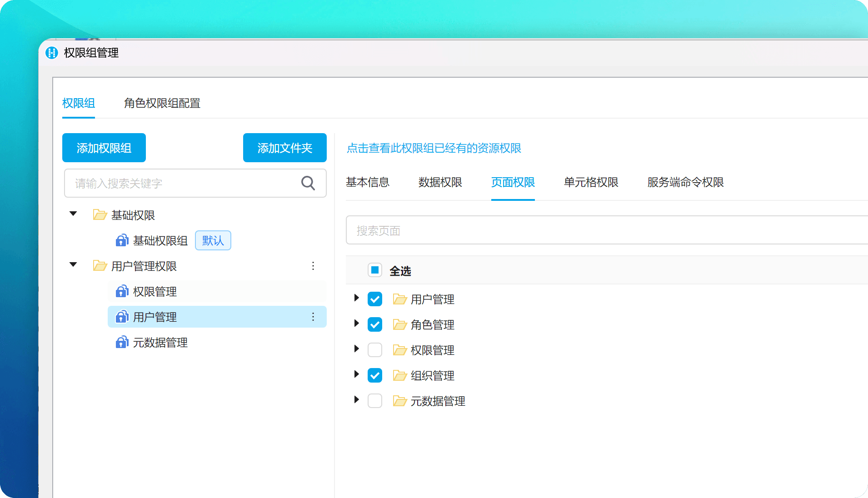Uncheck the 角色管理 page checkbox
Viewport: 868px width, 498px height.
point(375,324)
